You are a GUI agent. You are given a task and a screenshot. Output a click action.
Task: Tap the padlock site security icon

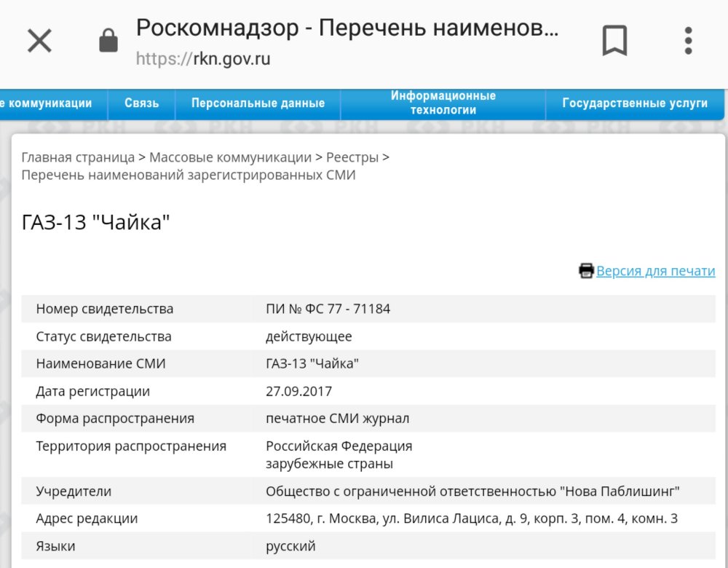pyautogui.click(x=108, y=42)
